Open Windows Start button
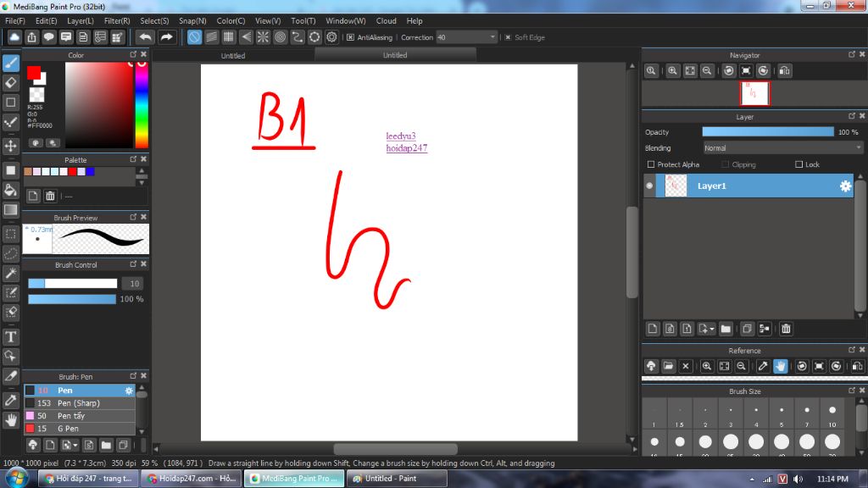This screenshot has width=868, height=488. tap(17, 478)
